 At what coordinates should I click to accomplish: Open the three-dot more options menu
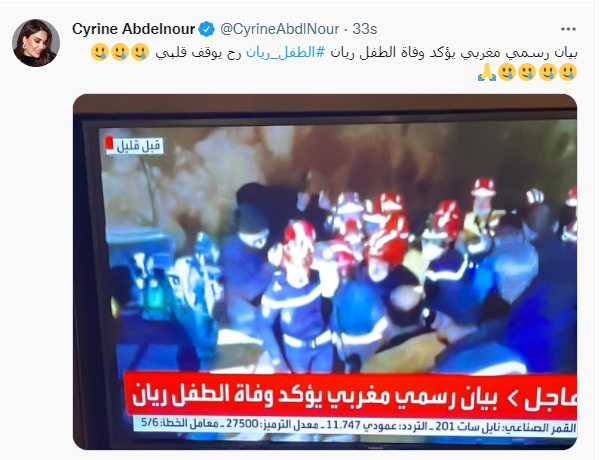point(568,29)
